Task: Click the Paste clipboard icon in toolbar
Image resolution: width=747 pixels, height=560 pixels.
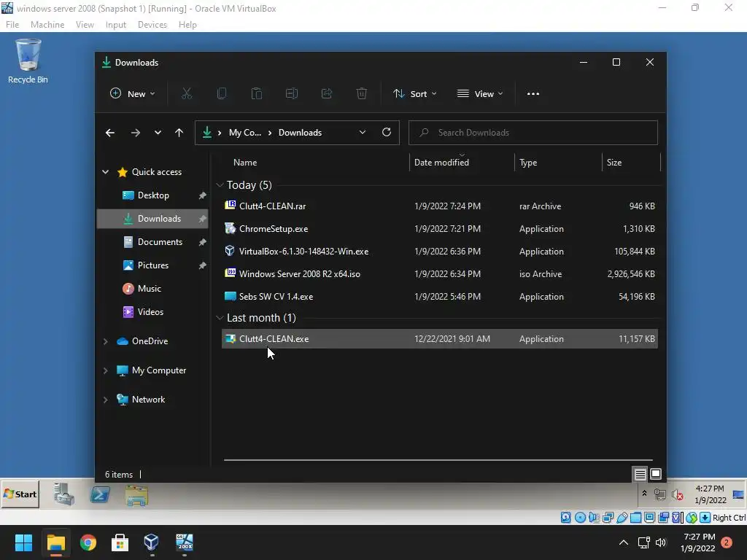Action: pos(256,94)
